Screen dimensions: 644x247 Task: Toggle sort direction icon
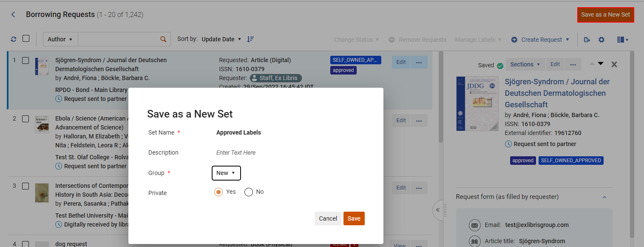(250, 39)
